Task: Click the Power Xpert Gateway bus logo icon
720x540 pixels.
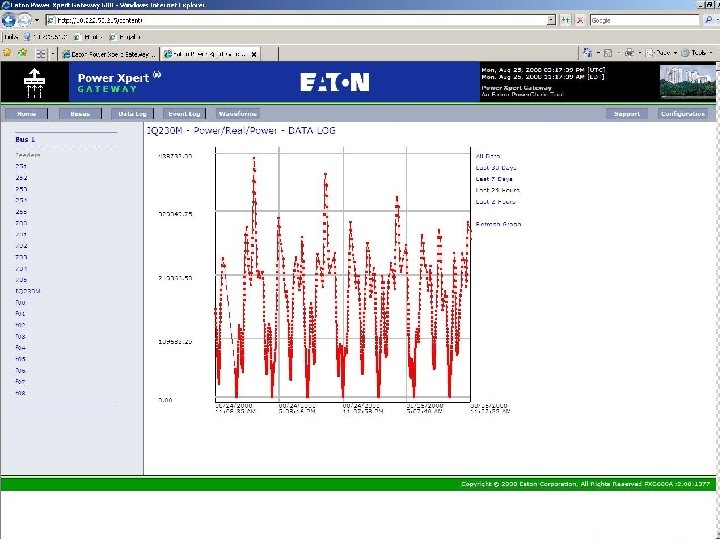Action: point(34,83)
